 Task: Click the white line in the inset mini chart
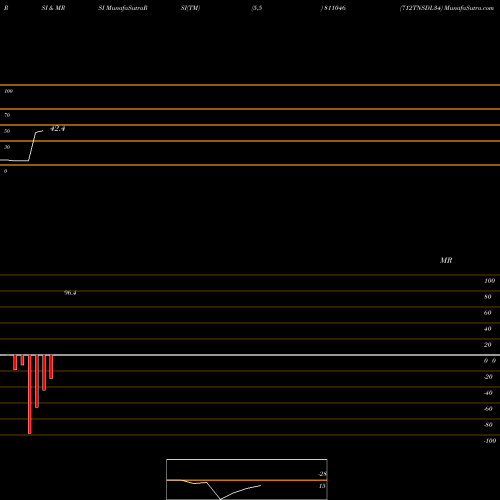tap(213, 489)
